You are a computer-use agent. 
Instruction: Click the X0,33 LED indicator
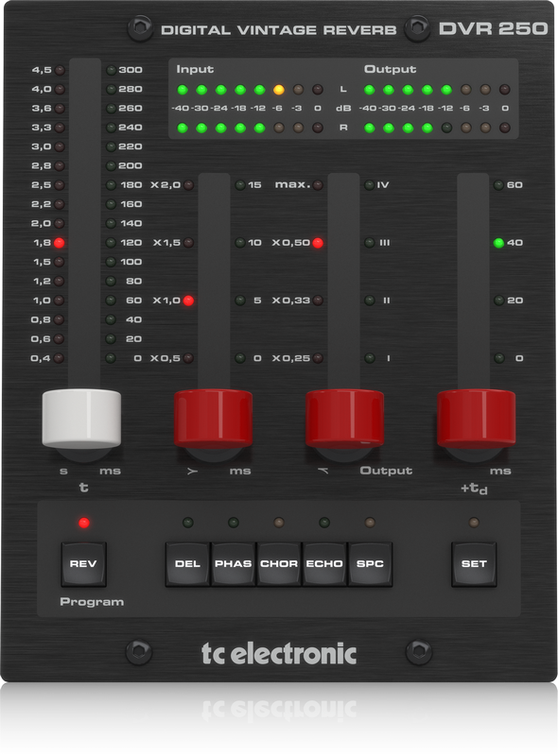pyautogui.click(x=318, y=301)
